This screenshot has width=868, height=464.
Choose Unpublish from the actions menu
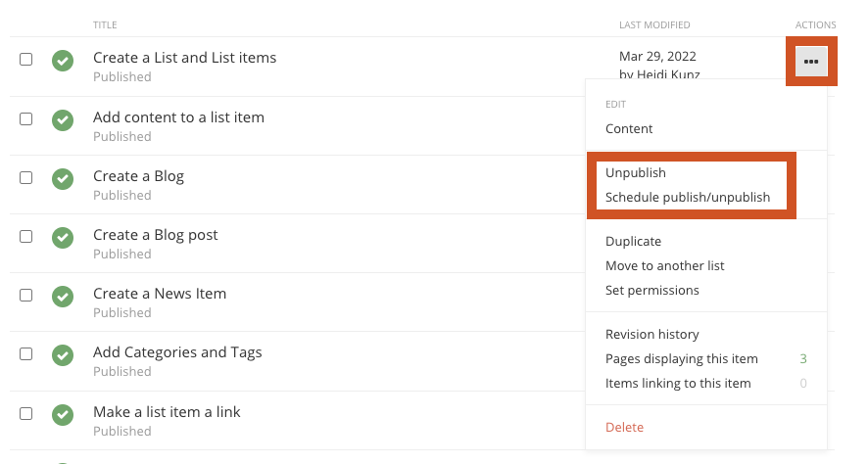pos(636,172)
